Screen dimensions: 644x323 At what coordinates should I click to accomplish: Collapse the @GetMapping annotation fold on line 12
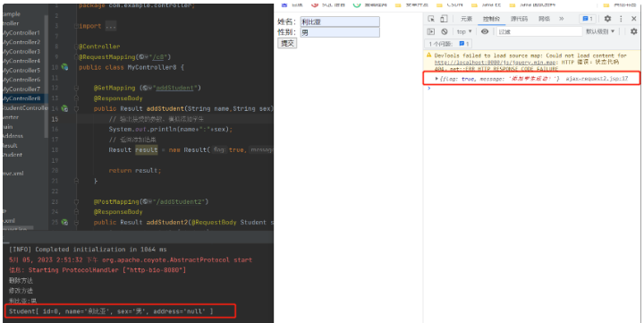[x=76, y=88]
